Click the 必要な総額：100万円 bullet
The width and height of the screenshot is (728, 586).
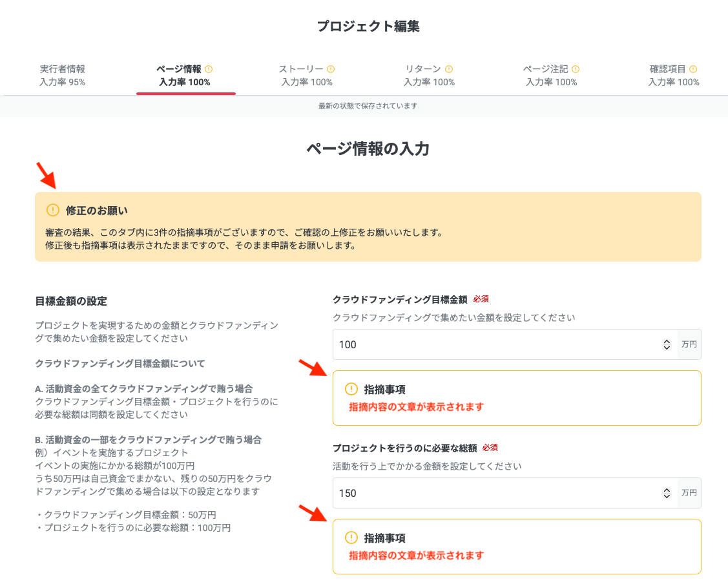134,527
